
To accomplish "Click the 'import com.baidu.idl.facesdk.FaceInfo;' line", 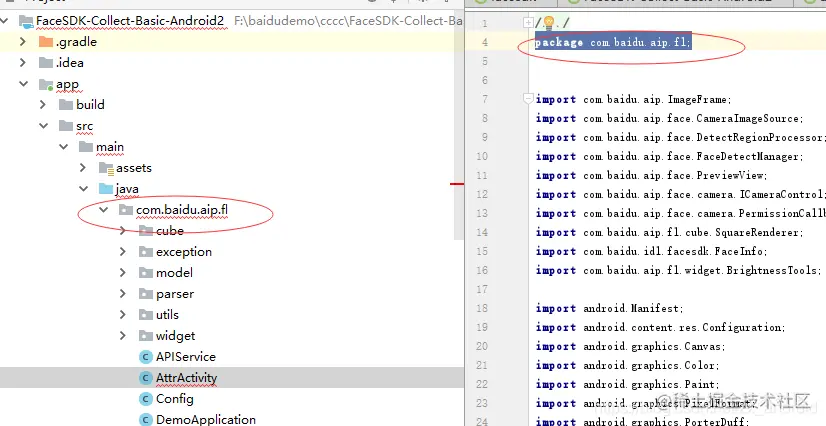I will [652, 251].
